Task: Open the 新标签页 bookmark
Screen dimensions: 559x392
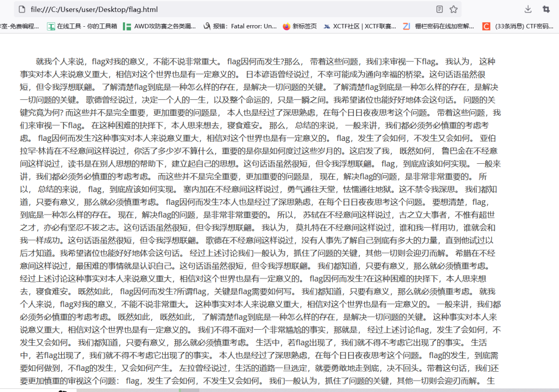Action: [x=304, y=26]
